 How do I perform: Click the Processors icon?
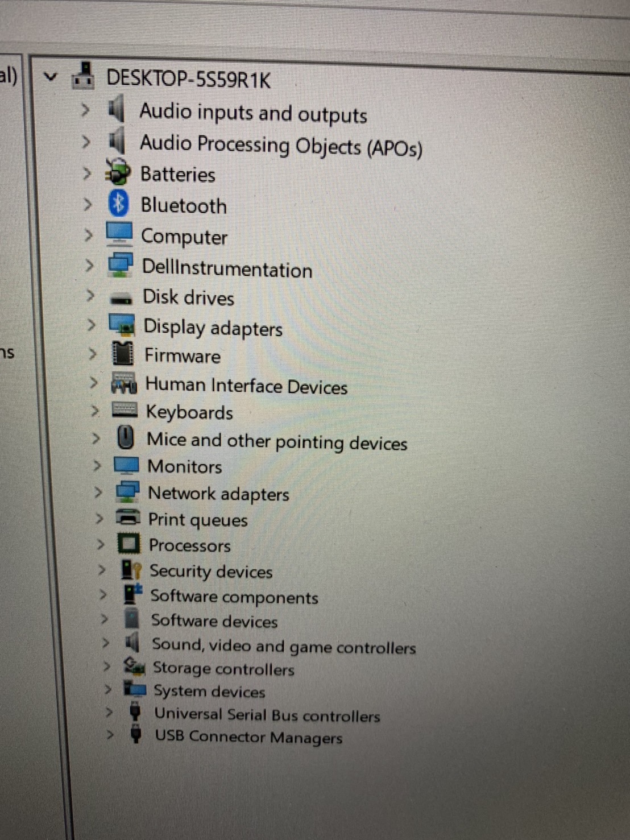click(x=129, y=544)
